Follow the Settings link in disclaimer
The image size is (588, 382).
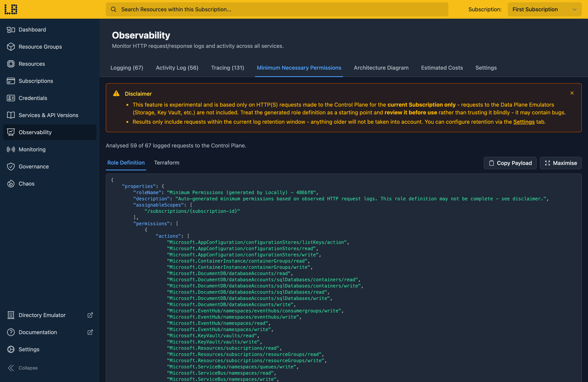pos(524,122)
